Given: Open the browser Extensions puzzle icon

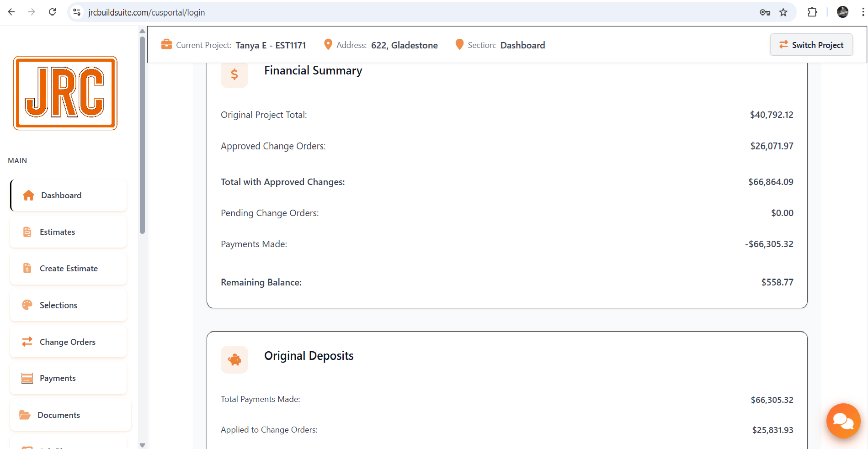Looking at the screenshot, I should coord(812,12).
